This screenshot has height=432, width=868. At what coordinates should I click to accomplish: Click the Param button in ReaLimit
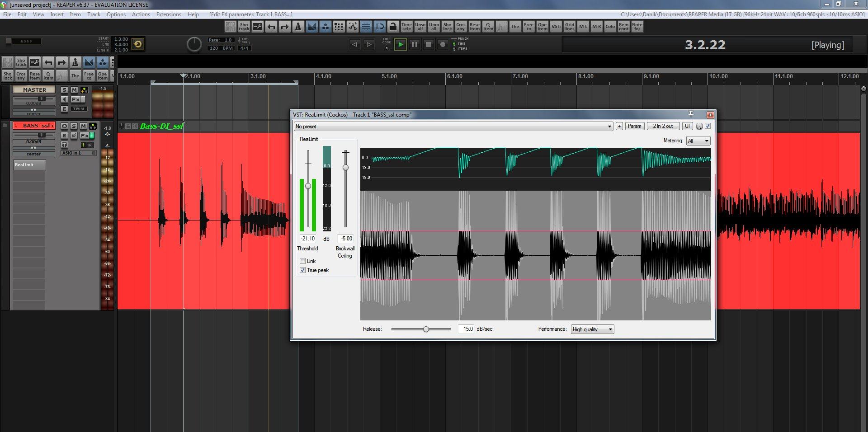pyautogui.click(x=634, y=127)
